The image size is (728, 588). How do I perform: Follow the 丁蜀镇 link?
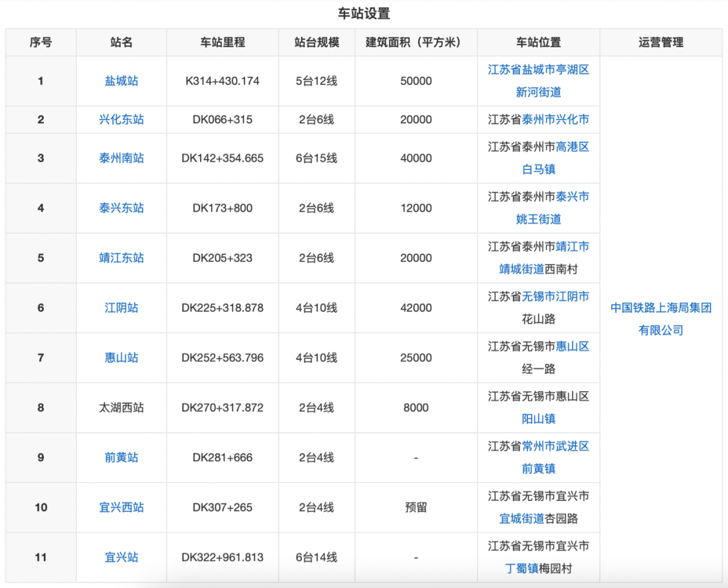(521, 568)
